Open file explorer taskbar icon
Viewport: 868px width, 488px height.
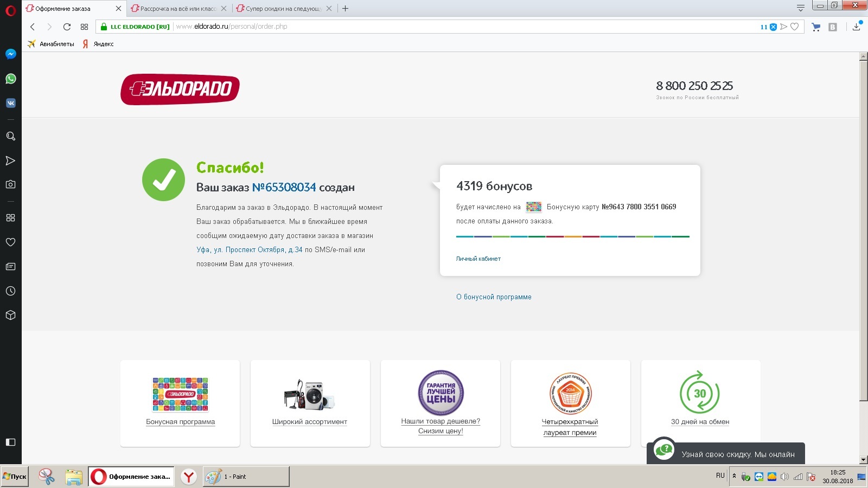coord(74,477)
